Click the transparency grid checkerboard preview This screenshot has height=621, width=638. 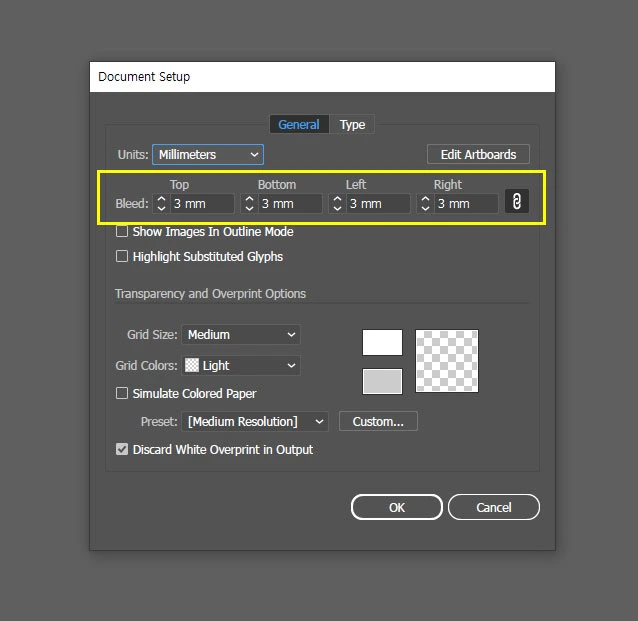(x=447, y=361)
